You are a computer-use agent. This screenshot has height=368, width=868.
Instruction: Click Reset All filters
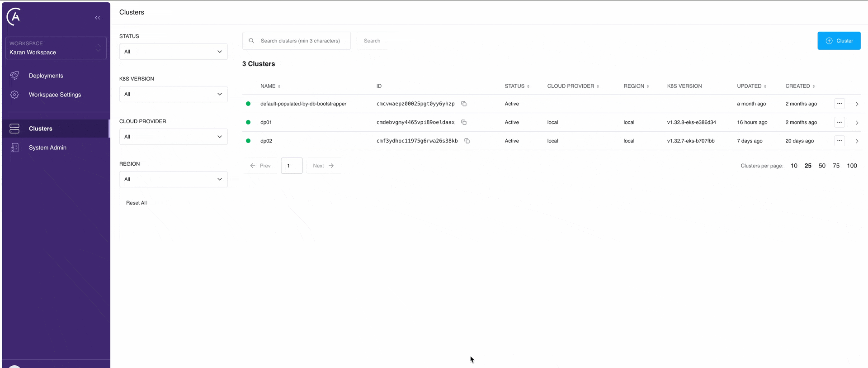click(136, 203)
